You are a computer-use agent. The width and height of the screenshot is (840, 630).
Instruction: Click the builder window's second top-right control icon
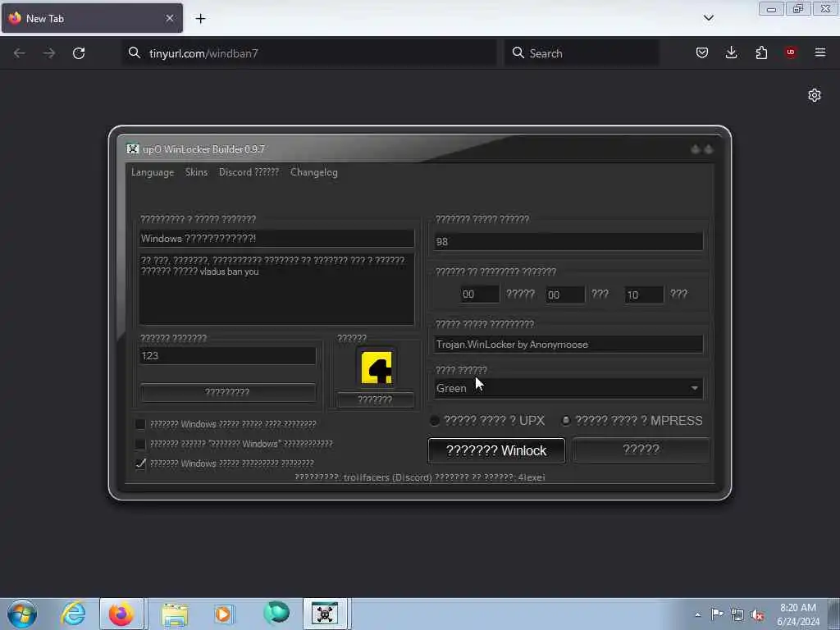[708, 149]
